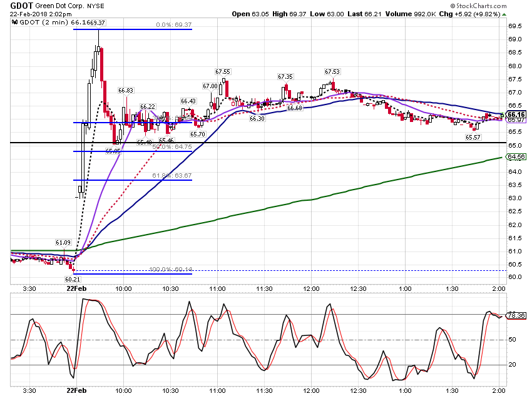The height and width of the screenshot is (396, 532).
Task: Click the 61.8%: 63.67 Fibonacci label
Action: (172, 175)
